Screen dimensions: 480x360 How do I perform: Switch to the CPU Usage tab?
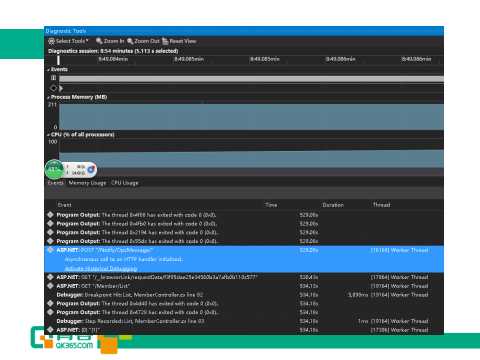[x=125, y=183]
